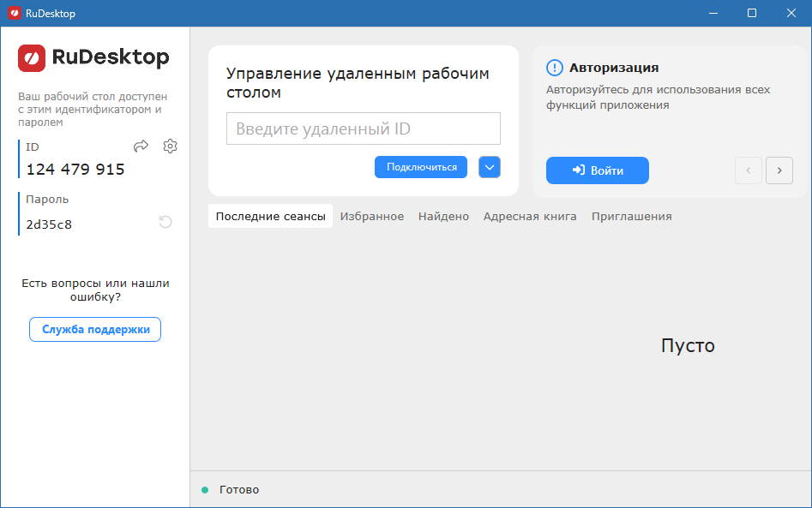This screenshot has height=508, width=812.
Task: Click the RuDesktop title bar app icon
Action: (15, 13)
